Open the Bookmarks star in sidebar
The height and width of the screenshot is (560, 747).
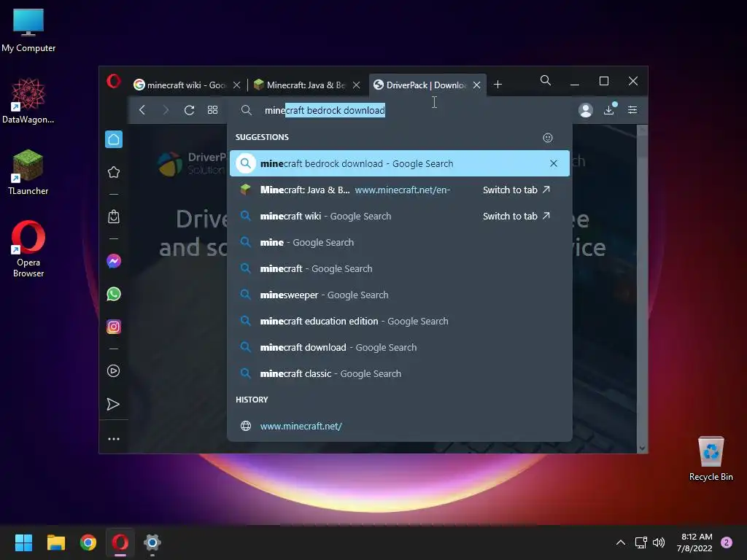click(114, 172)
